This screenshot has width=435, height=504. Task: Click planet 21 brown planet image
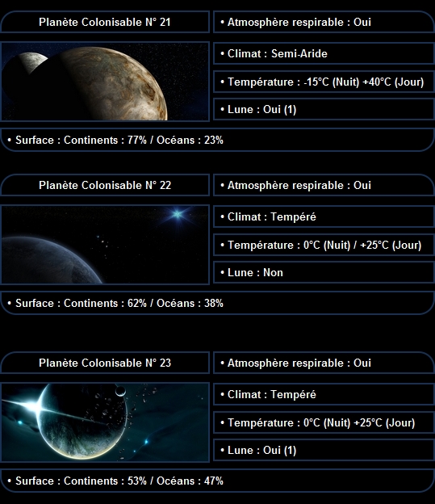[x=105, y=82]
